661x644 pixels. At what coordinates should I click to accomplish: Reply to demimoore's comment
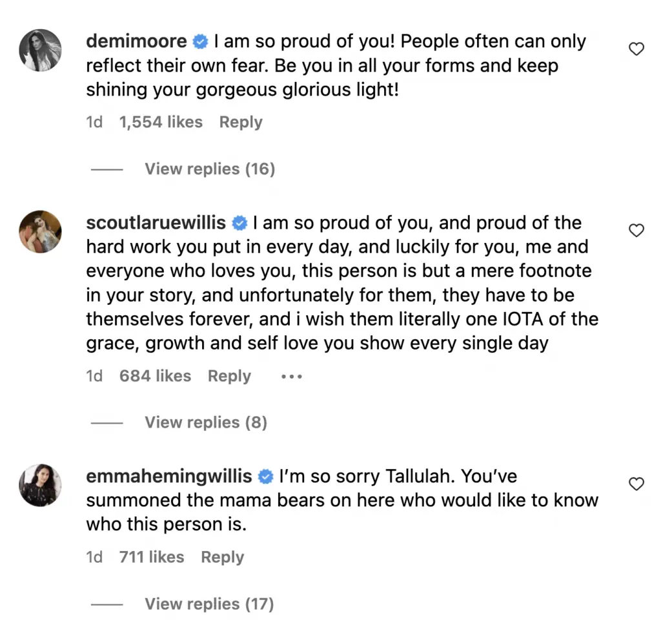(241, 122)
